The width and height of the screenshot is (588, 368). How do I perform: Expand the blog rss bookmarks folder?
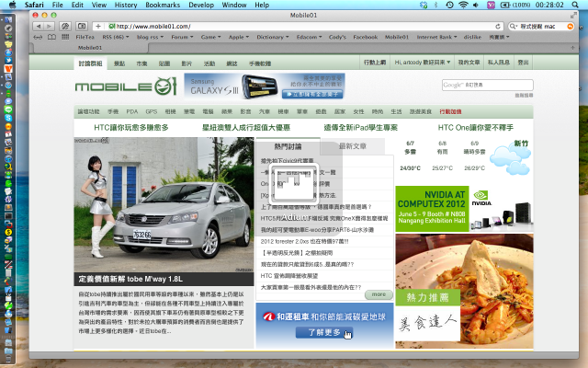150,37
